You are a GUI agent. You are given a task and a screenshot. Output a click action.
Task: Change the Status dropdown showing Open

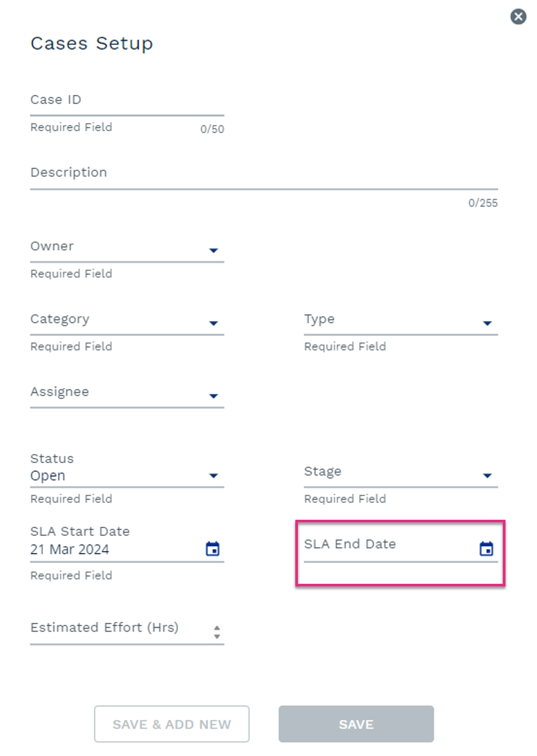[x=127, y=476]
